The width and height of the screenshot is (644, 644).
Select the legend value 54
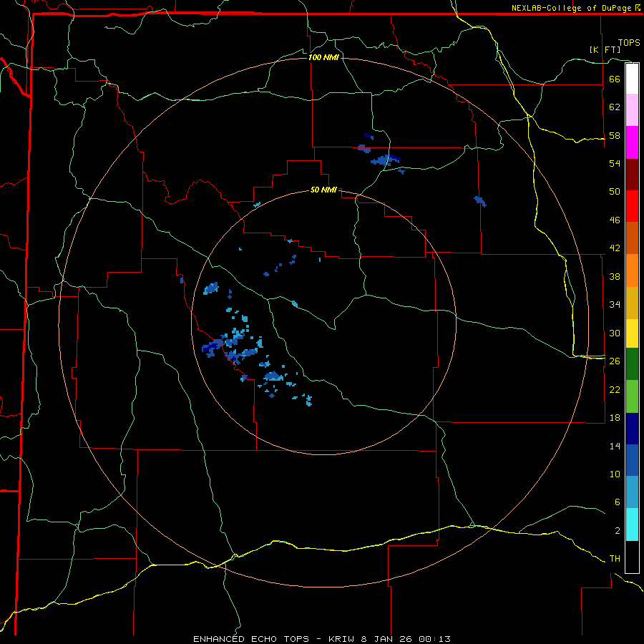(615, 163)
